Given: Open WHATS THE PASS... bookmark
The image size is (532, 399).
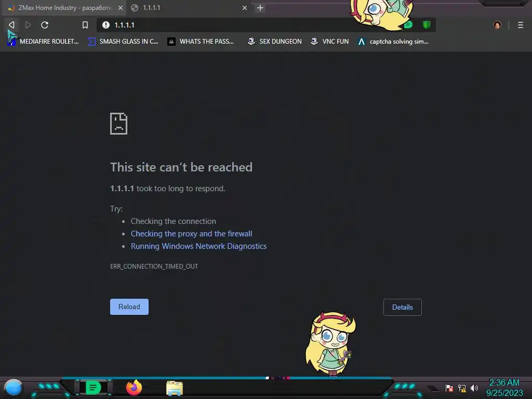Looking at the screenshot, I should pyautogui.click(x=201, y=42).
